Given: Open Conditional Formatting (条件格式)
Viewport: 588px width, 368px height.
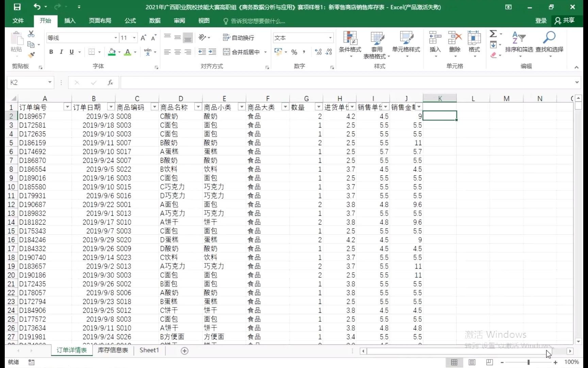Looking at the screenshot, I should pyautogui.click(x=350, y=44).
